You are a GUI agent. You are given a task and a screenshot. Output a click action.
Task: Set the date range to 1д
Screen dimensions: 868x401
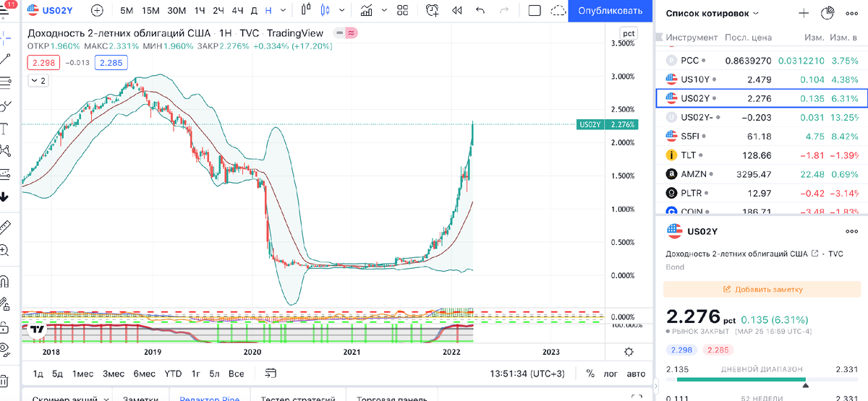(x=38, y=374)
